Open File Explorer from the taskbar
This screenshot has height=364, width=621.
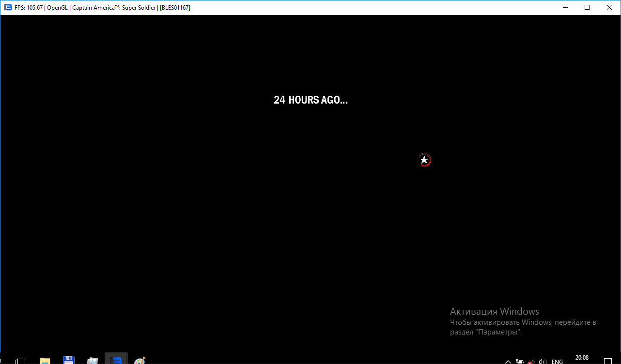[45, 361]
